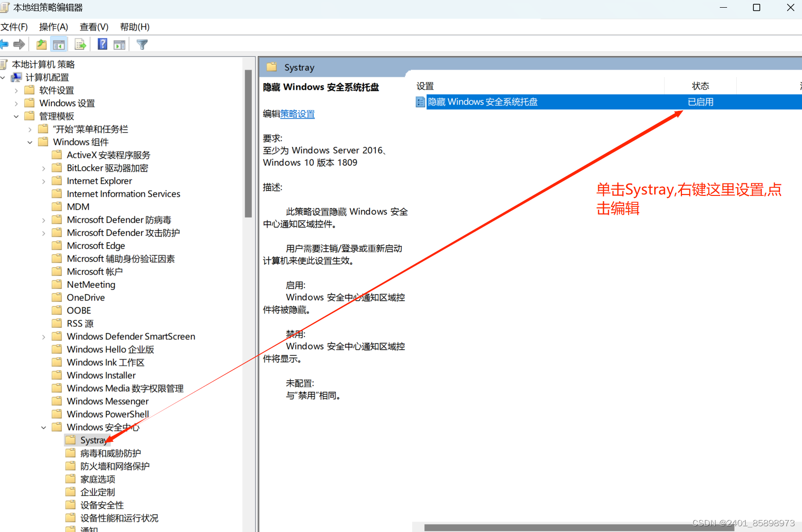Select the 防火墙和网络保护 tree item

coord(115,466)
